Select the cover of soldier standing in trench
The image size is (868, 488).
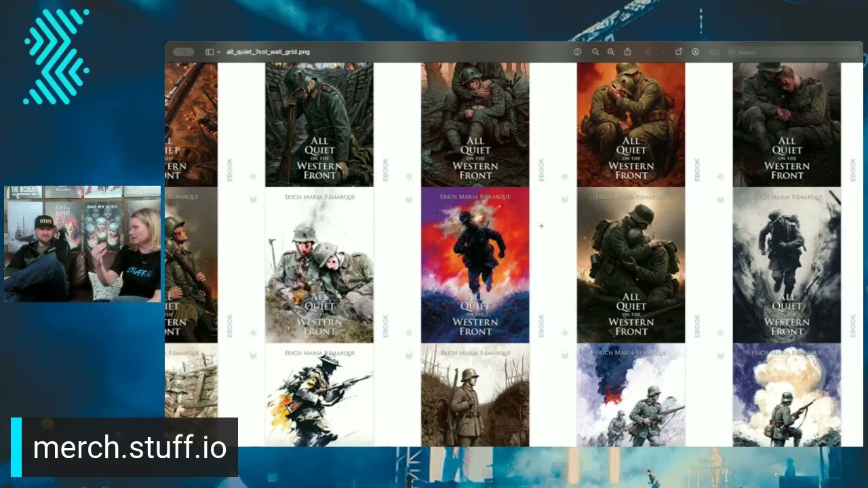[x=475, y=395]
